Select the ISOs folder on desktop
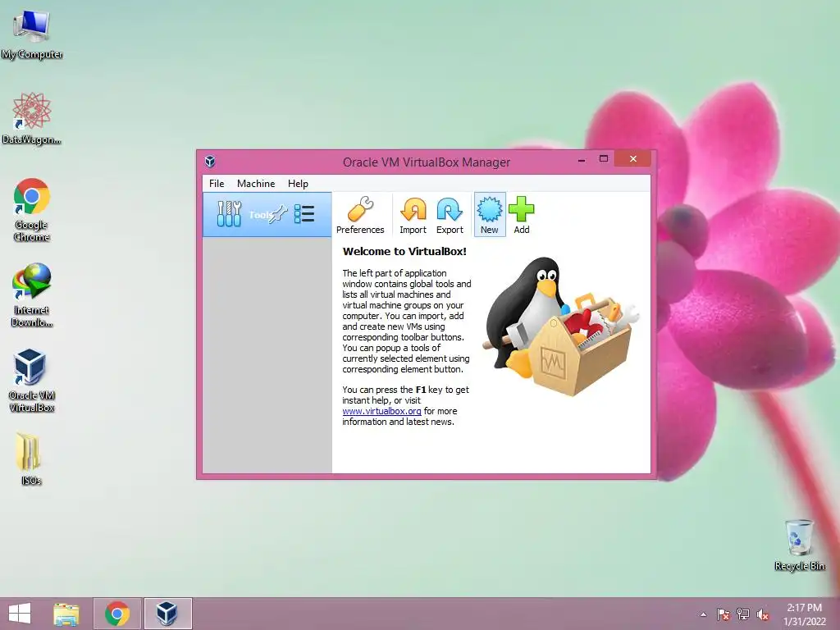The image size is (840, 630). point(30,459)
